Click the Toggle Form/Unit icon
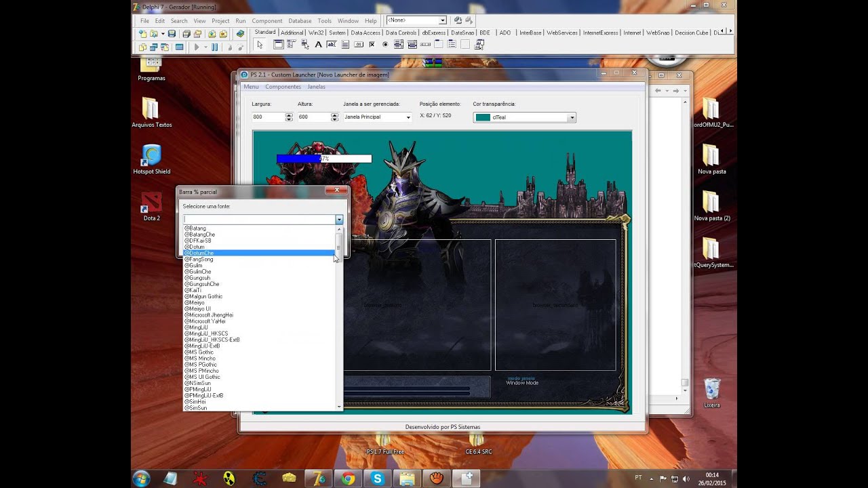The width and height of the screenshot is (868, 488). coord(165,47)
